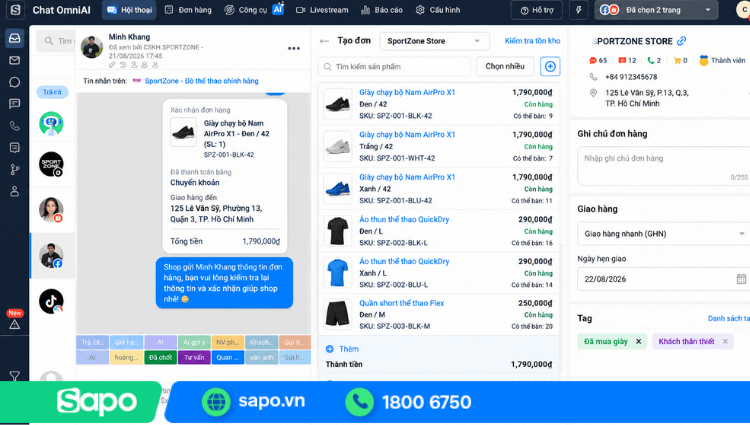The height and width of the screenshot is (425, 750).
Task: Click the Tìm kiếm sản phẩm search field
Action: tap(394, 66)
